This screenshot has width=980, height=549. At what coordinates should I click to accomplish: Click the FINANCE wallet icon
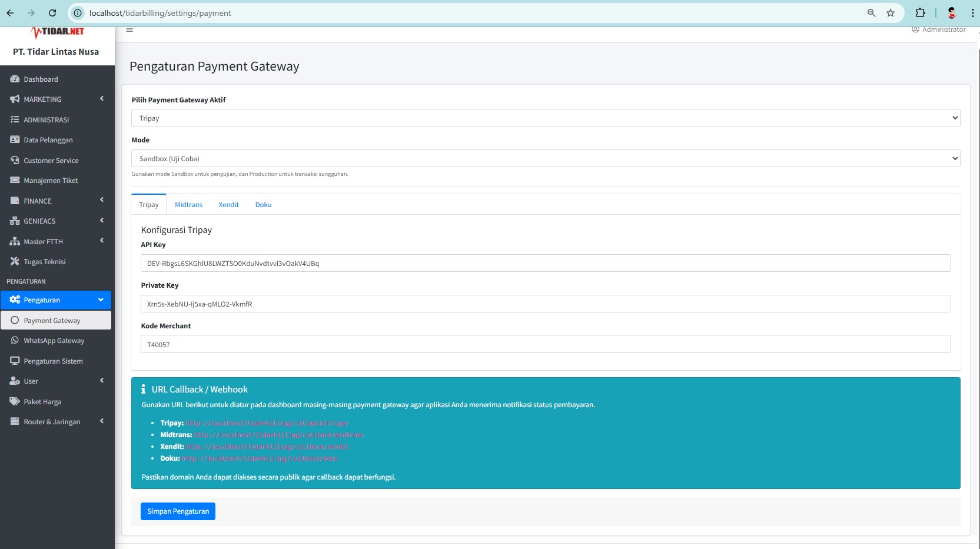(x=15, y=201)
